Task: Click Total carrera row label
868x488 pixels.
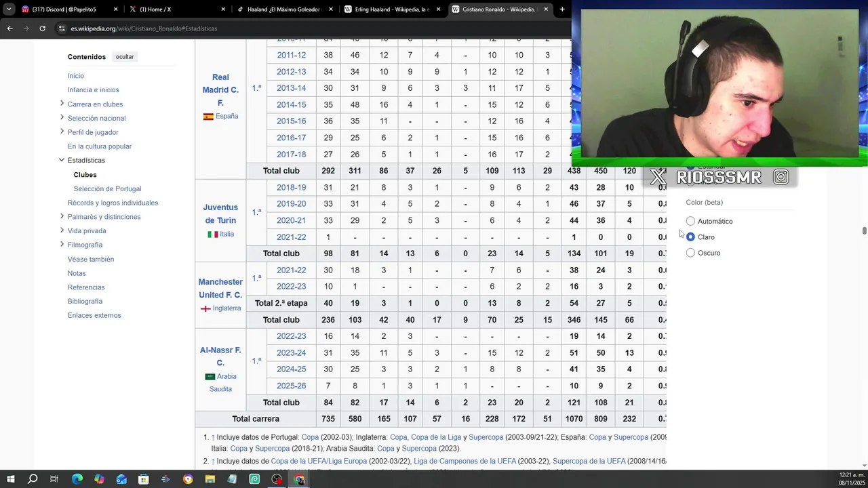Action: point(256,419)
